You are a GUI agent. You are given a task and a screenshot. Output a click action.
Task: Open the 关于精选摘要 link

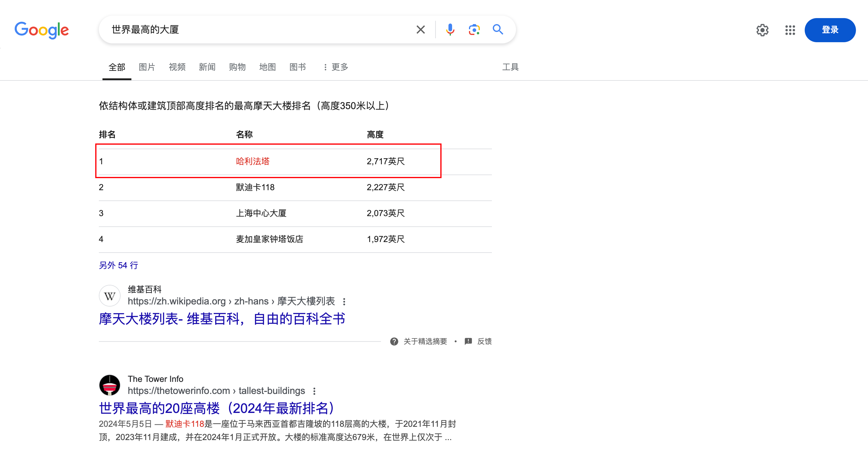click(x=425, y=342)
